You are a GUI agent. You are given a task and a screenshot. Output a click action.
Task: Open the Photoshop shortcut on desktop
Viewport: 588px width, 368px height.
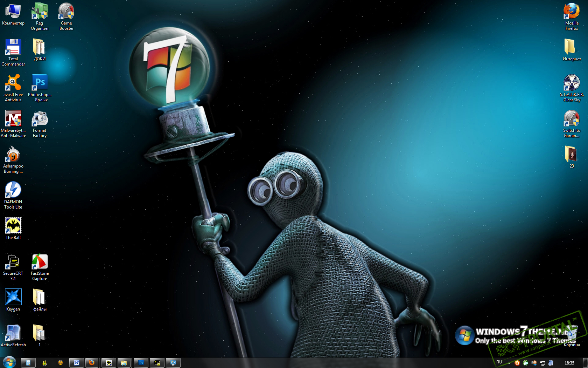click(40, 88)
